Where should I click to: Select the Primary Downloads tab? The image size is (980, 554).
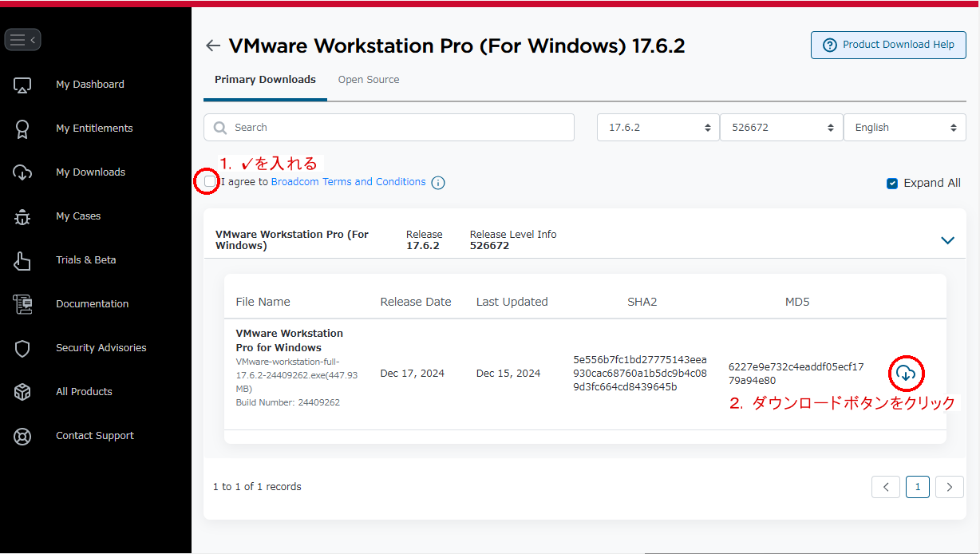point(265,80)
